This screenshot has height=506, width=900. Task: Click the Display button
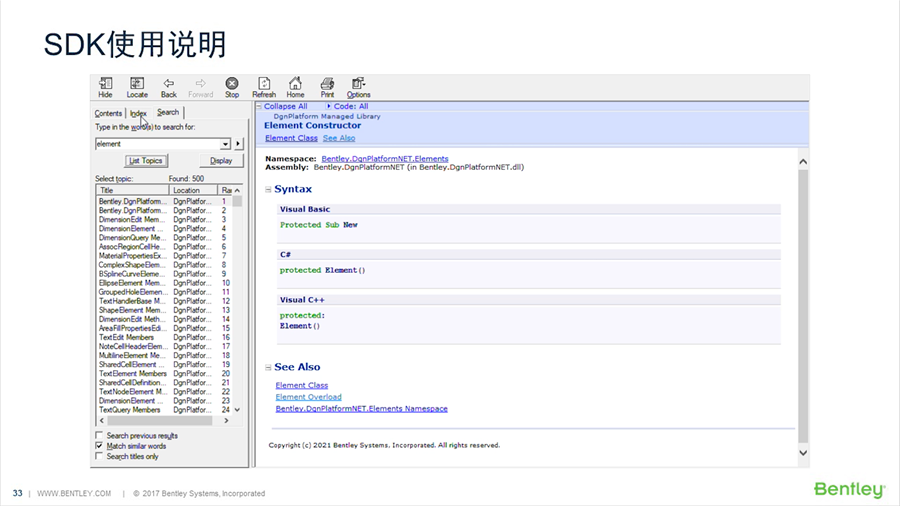tap(221, 161)
